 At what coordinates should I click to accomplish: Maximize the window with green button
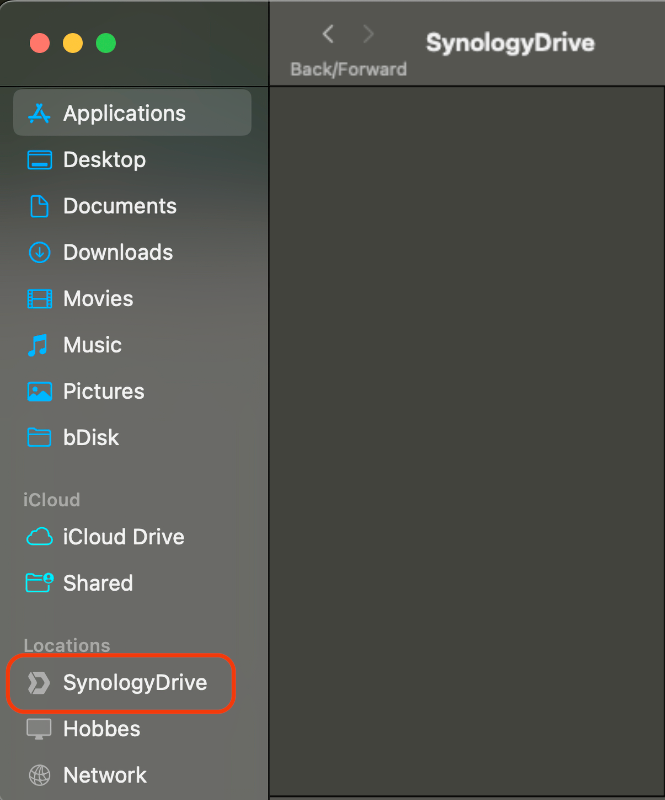106,43
